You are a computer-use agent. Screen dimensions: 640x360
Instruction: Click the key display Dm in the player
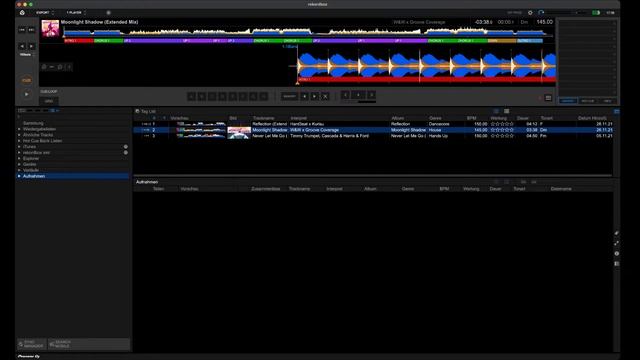(x=524, y=22)
